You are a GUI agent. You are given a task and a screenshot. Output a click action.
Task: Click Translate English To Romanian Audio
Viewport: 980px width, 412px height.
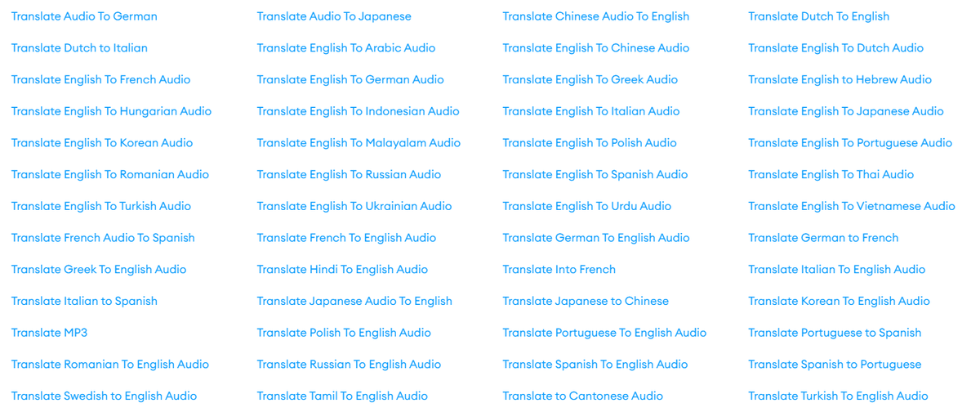[x=110, y=175]
